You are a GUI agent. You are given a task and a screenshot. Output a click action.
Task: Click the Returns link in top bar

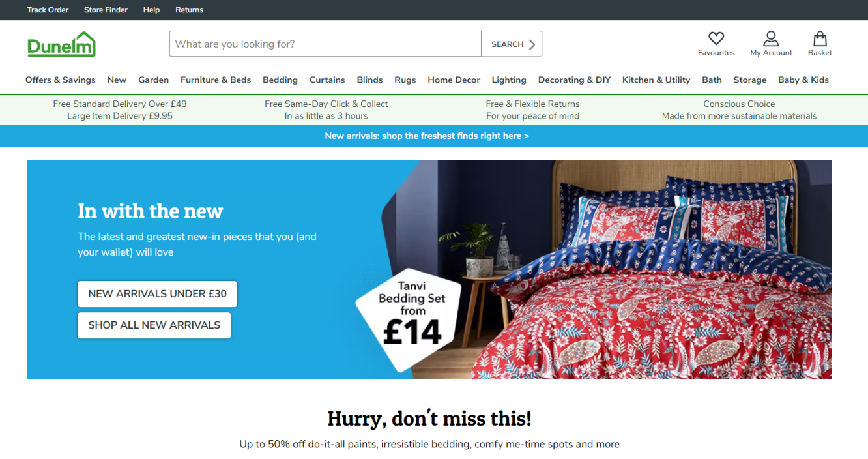pos(189,10)
